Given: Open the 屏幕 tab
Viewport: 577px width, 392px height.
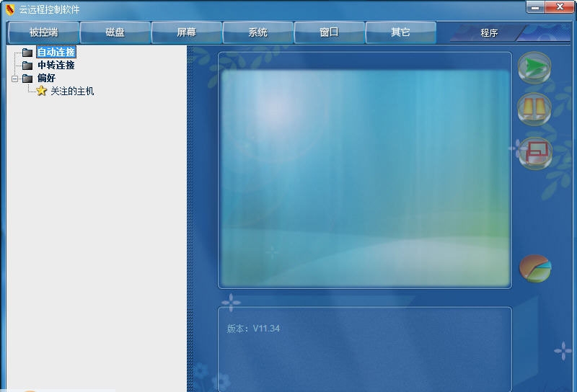Looking at the screenshot, I should coord(186,32).
